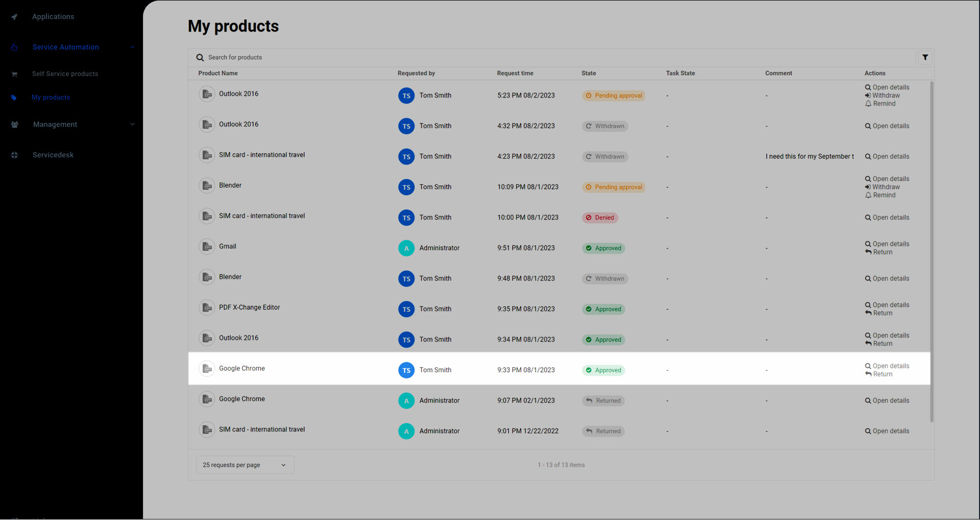Viewport: 980px width, 520px height.
Task: Click the Servicedesk sidebar icon
Action: (x=14, y=155)
